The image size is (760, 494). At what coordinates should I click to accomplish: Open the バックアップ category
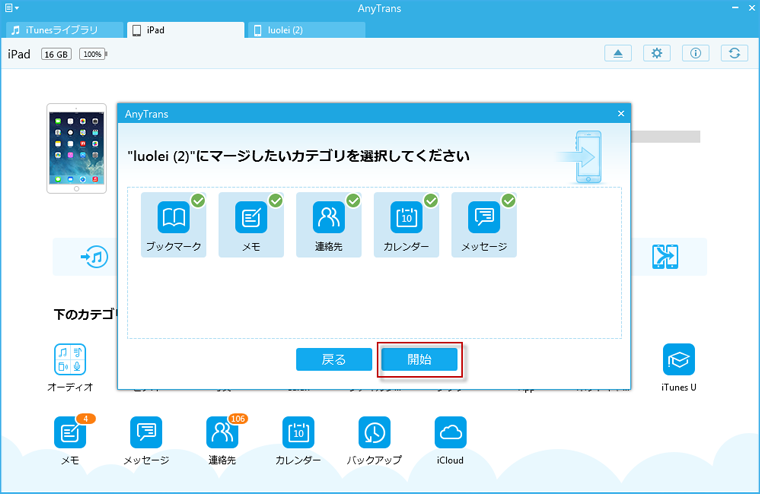coord(374,440)
